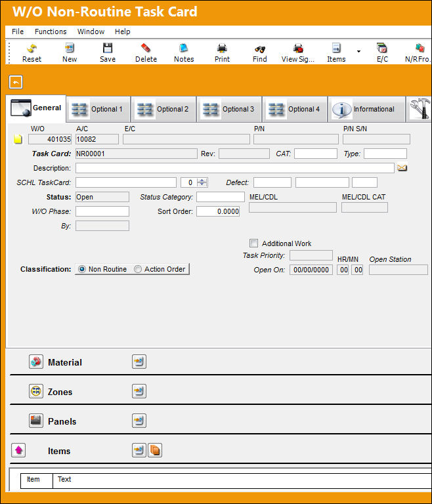Click the SCHL TaskCard text field
The height and width of the screenshot is (504, 432).
[126, 182]
